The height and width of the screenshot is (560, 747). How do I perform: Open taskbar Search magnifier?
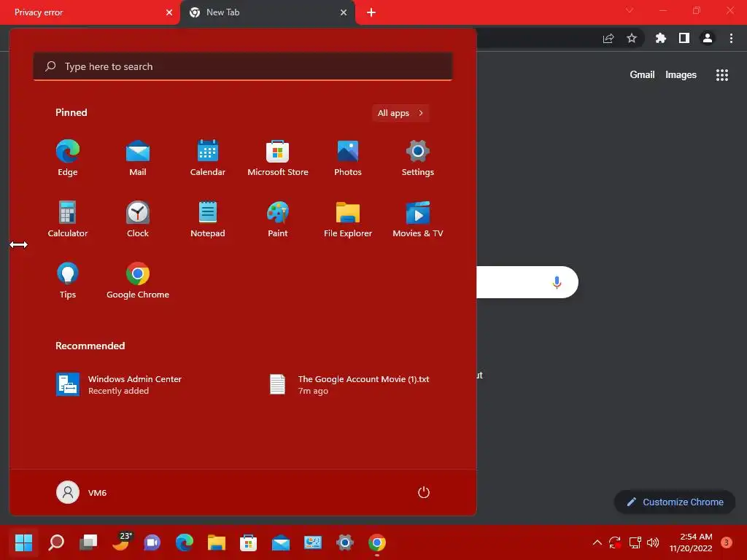[x=55, y=542]
